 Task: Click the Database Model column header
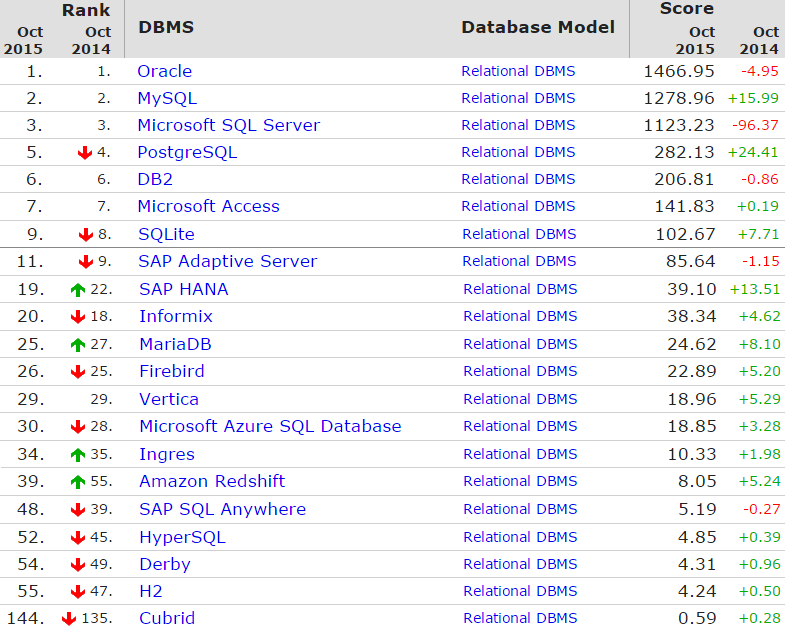point(538,27)
